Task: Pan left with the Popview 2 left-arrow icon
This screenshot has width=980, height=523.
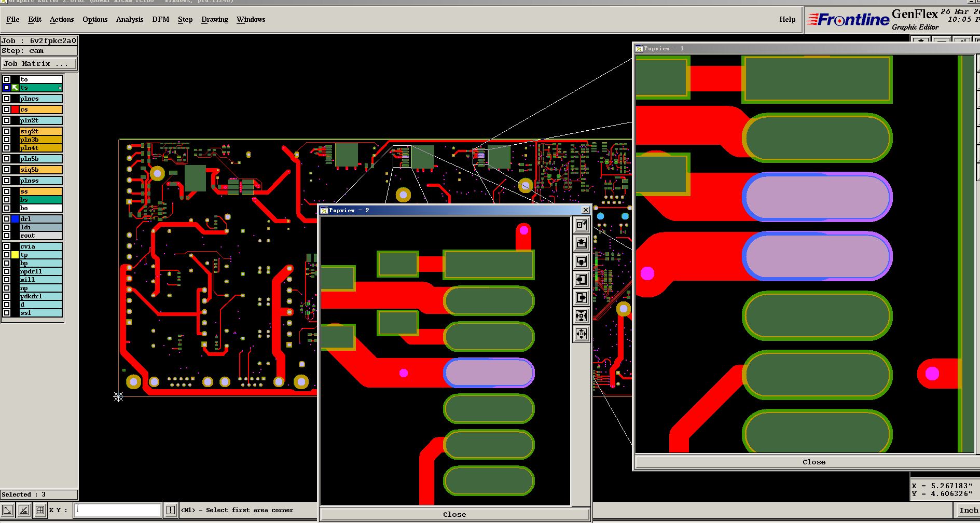Action: point(581,280)
